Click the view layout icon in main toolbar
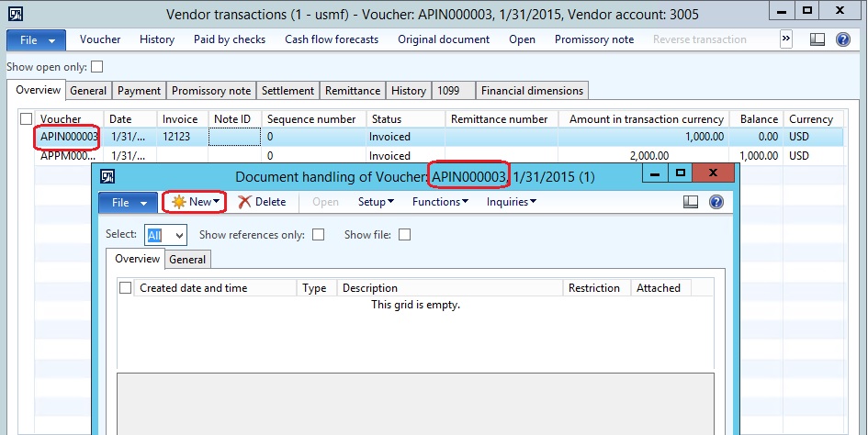The image size is (868, 435). click(817, 39)
